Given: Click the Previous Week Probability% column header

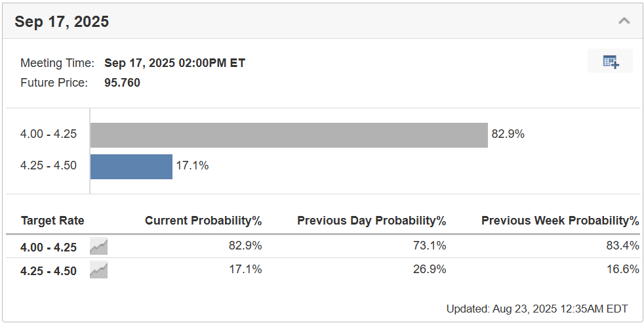Looking at the screenshot, I should coord(560,221).
